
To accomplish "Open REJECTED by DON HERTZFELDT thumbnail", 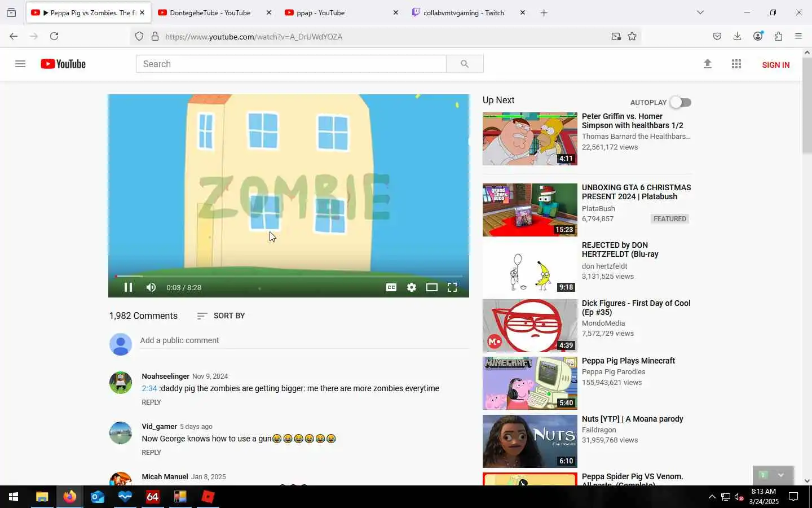I will click(x=530, y=268).
